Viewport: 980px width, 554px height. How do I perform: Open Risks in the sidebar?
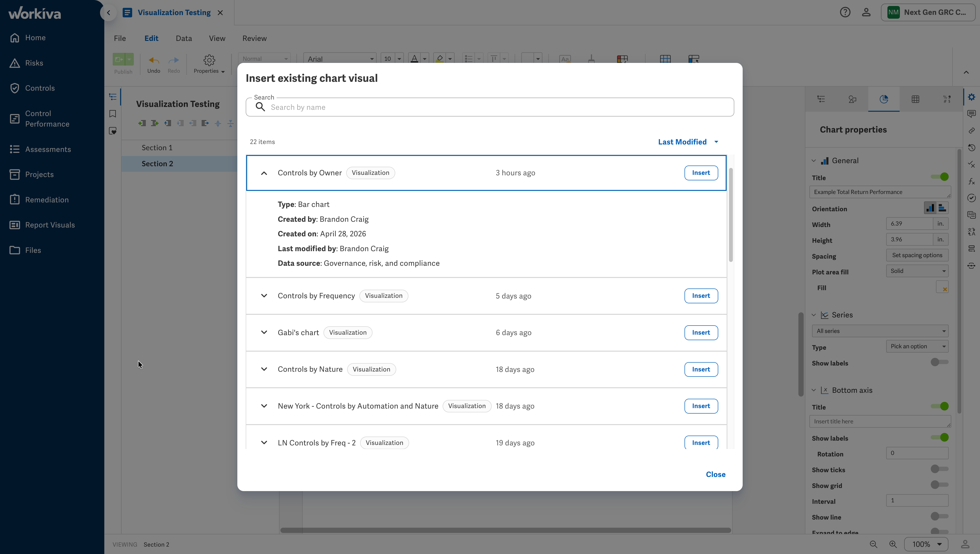point(34,63)
